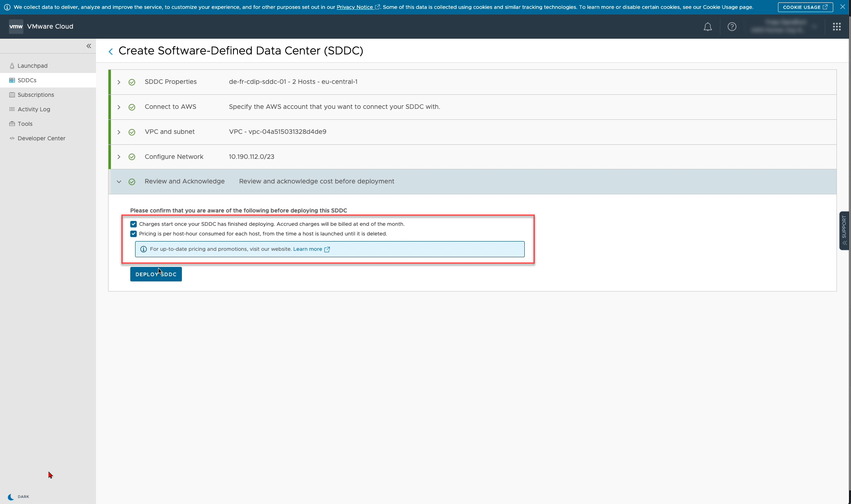Image resolution: width=851 pixels, height=504 pixels.
Task: Go back using the arrow beside page title
Action: [111, 51]
